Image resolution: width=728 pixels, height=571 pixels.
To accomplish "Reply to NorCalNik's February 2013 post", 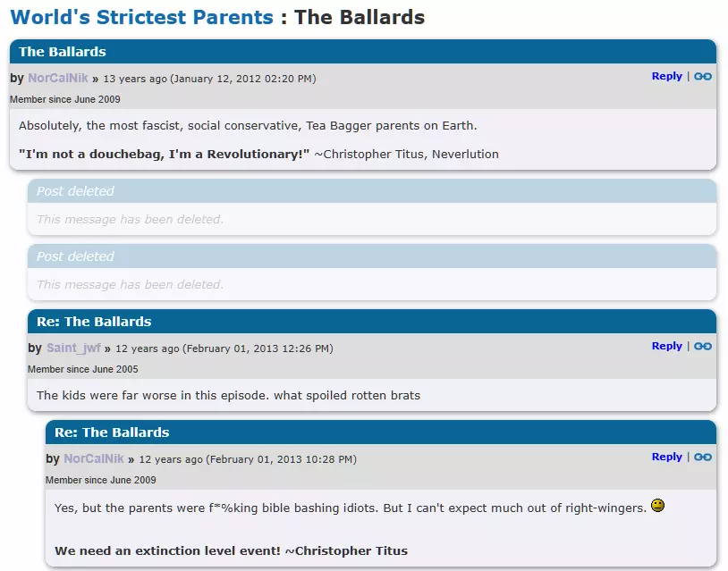I will click(x=666, y=458).
